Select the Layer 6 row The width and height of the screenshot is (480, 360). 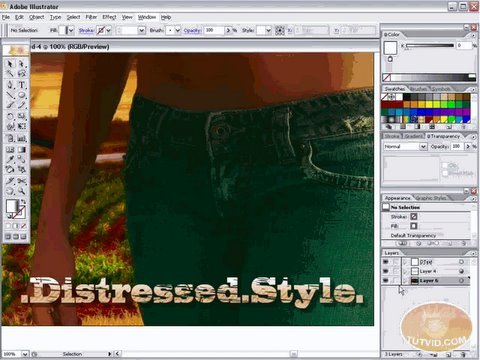(426, 281)
